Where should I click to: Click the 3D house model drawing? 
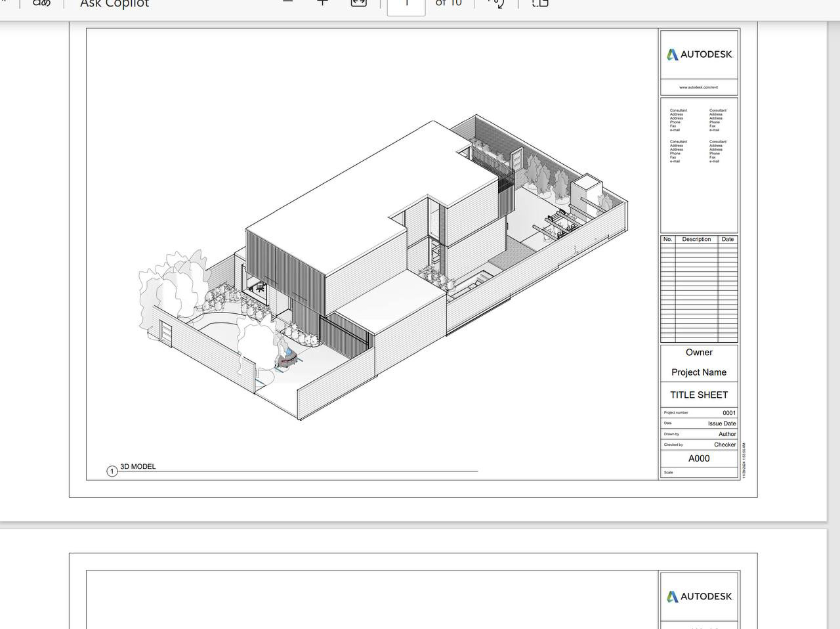point(383,269)
